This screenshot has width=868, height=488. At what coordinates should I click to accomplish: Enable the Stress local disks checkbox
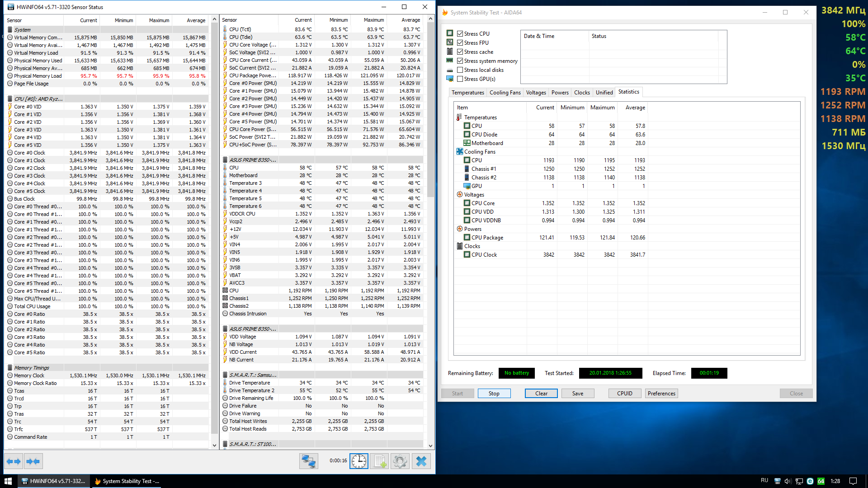[x=460, y=70]
